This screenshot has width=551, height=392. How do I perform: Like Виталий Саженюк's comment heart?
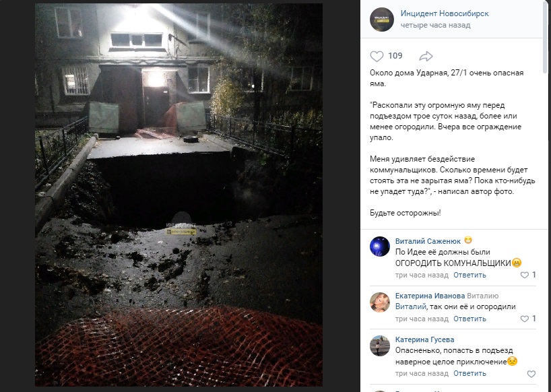pos(524,275)
